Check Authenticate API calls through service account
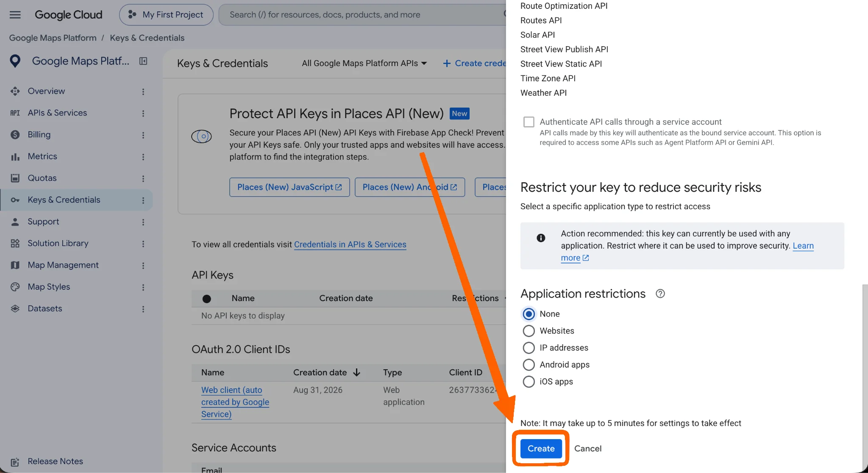 pos(529,122)
